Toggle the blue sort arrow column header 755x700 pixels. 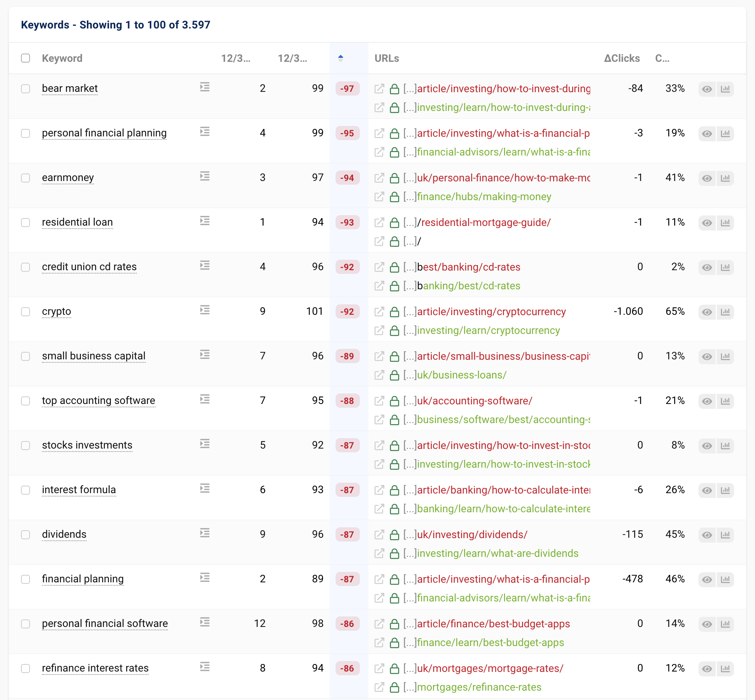pos(340,58)
